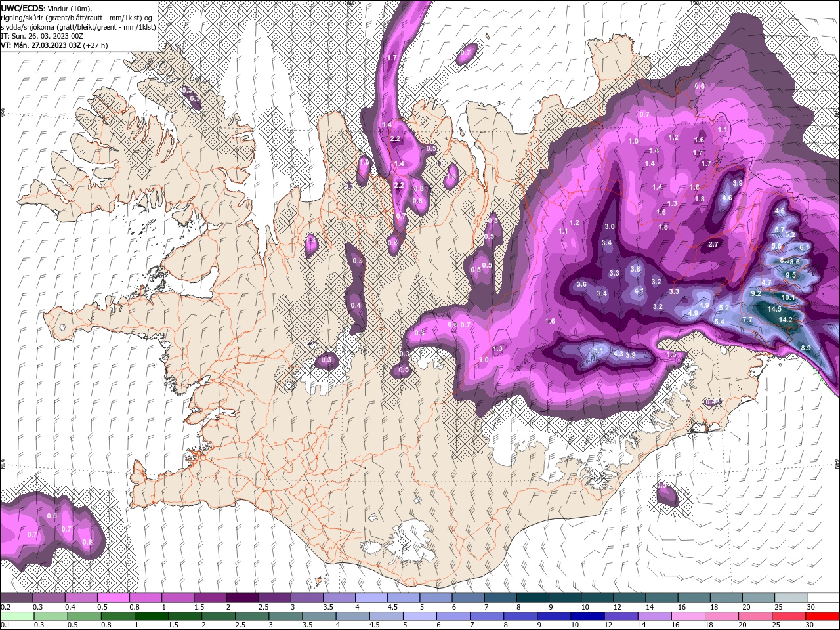Click snow legend swatch between 25 and 30

[791, 598]
